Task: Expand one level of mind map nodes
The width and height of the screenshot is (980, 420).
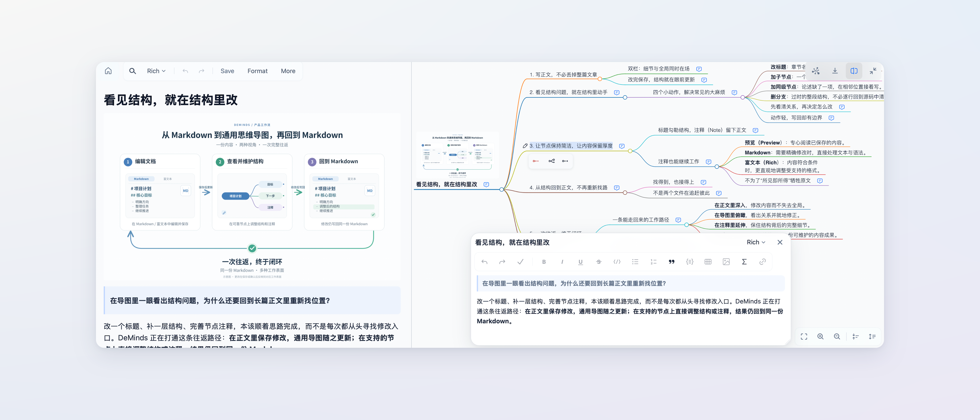Action: [x=872, y=337]
